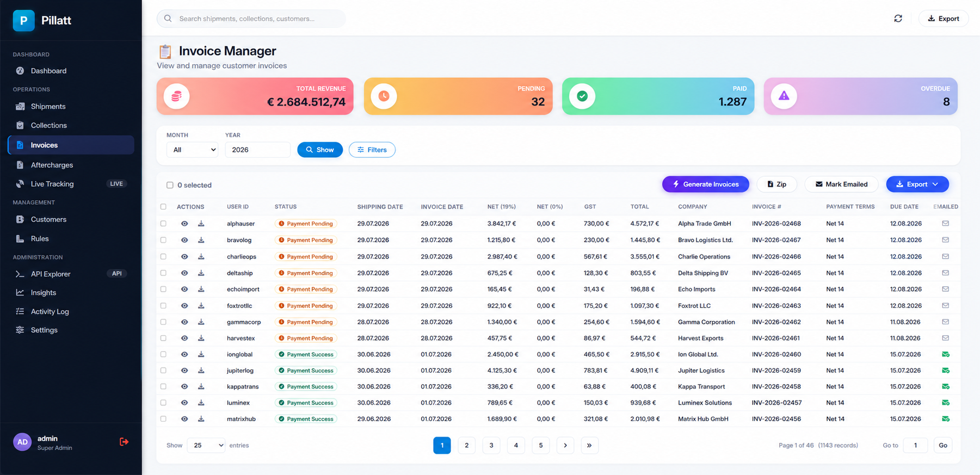Tick the checkbox for deltaship row

tap(163, 273)
